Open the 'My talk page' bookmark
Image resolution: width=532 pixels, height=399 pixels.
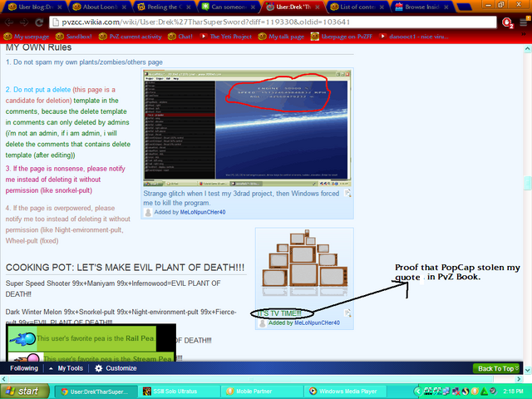[281, 37]
